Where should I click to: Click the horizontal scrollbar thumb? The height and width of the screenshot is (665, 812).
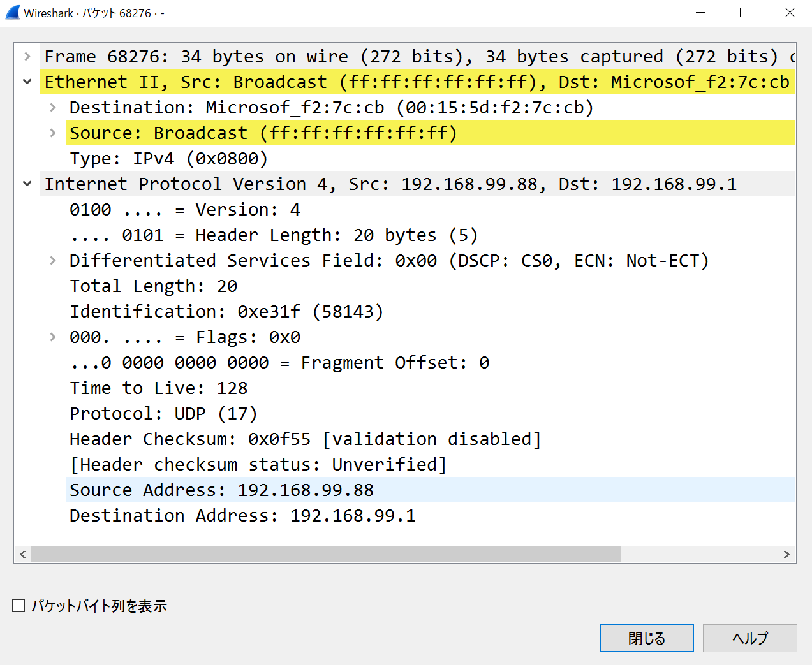[x=325, y=555]
